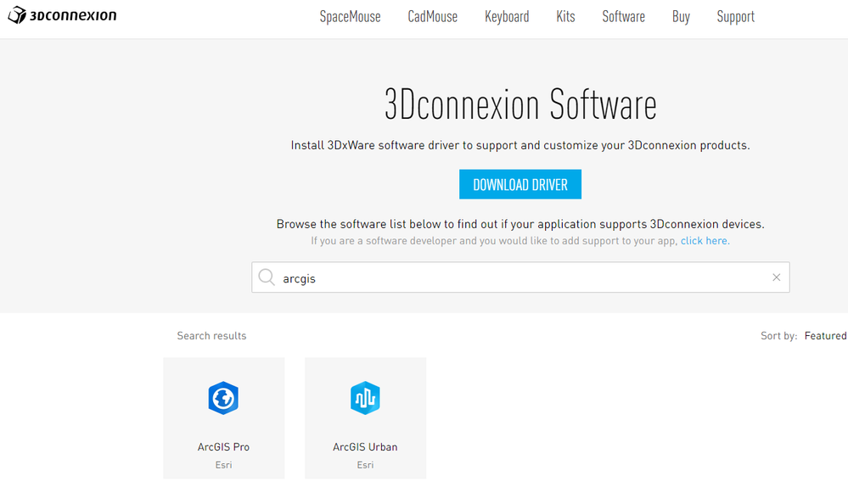The image size is (848, 504).
Task: Click the '3Dconnexion Software' page heading
Action: pos(520,104)
